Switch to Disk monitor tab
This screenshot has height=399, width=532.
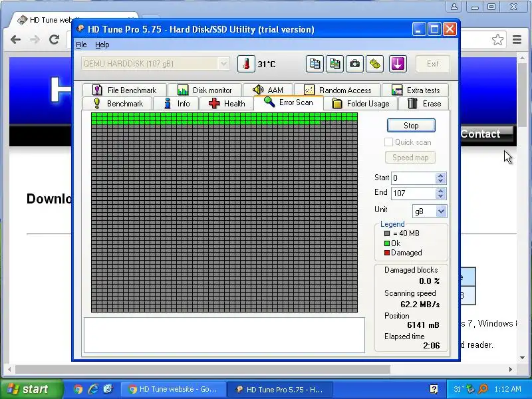pyautogui.click(x=205, y=90)
